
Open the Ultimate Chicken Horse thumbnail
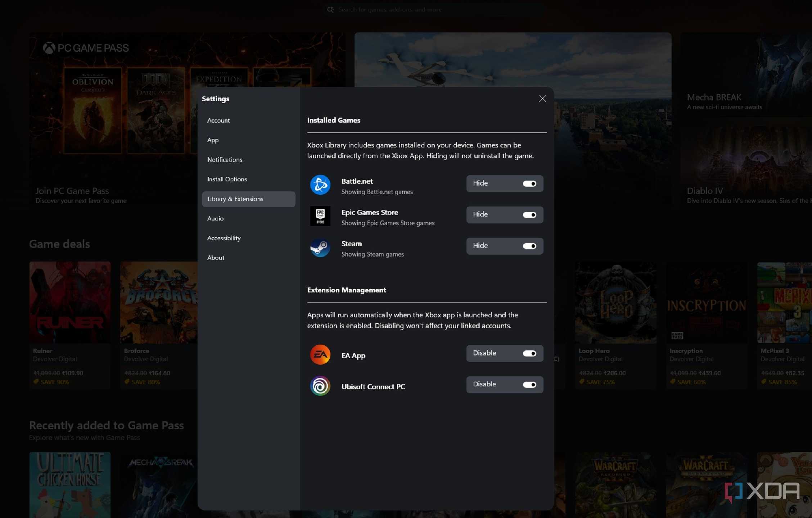(70, 485)
